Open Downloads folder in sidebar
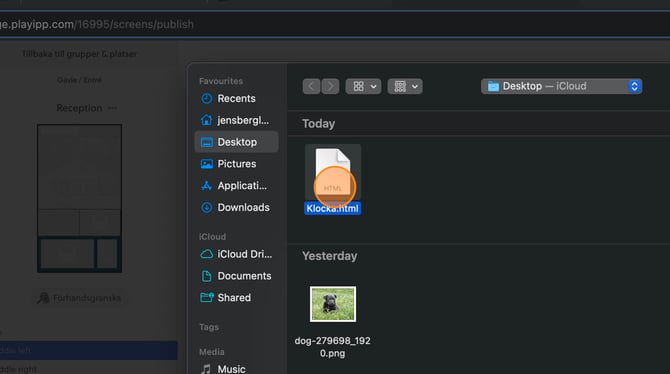Viewport: 670px width, 374px height. click(x=236, y=207)
